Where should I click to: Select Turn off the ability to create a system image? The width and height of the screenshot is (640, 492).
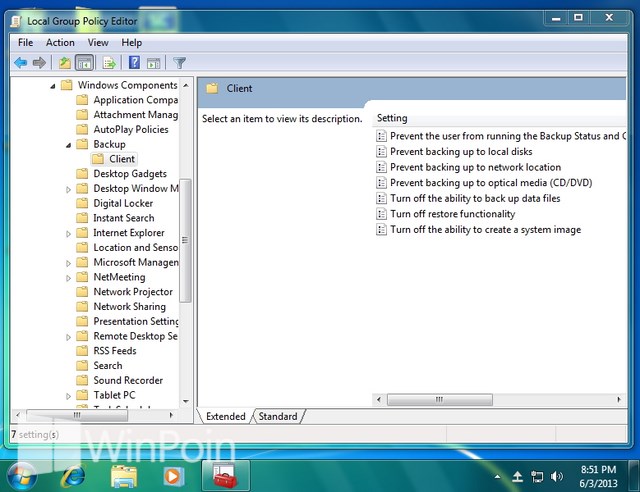point(485,229)
